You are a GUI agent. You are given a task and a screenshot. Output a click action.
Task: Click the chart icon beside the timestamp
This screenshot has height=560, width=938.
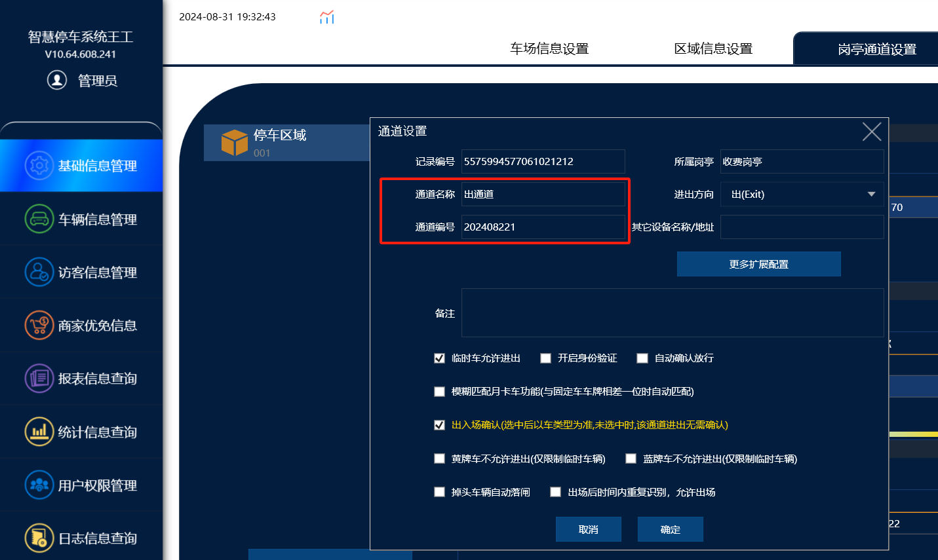[327, 17]
